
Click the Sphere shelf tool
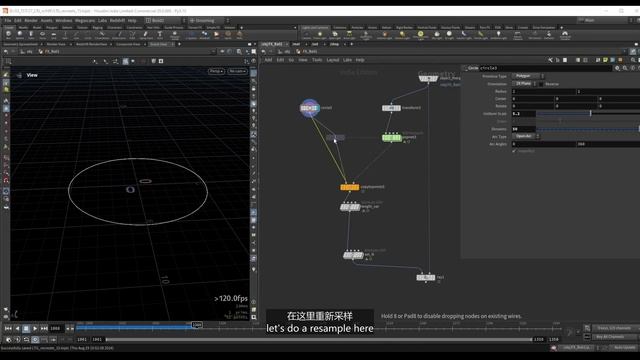pos(20,35)
